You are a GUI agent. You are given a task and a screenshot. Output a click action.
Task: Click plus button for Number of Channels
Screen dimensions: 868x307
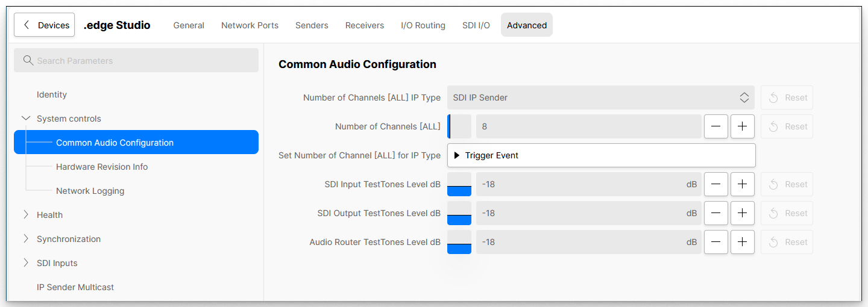(x=742, y=126)
